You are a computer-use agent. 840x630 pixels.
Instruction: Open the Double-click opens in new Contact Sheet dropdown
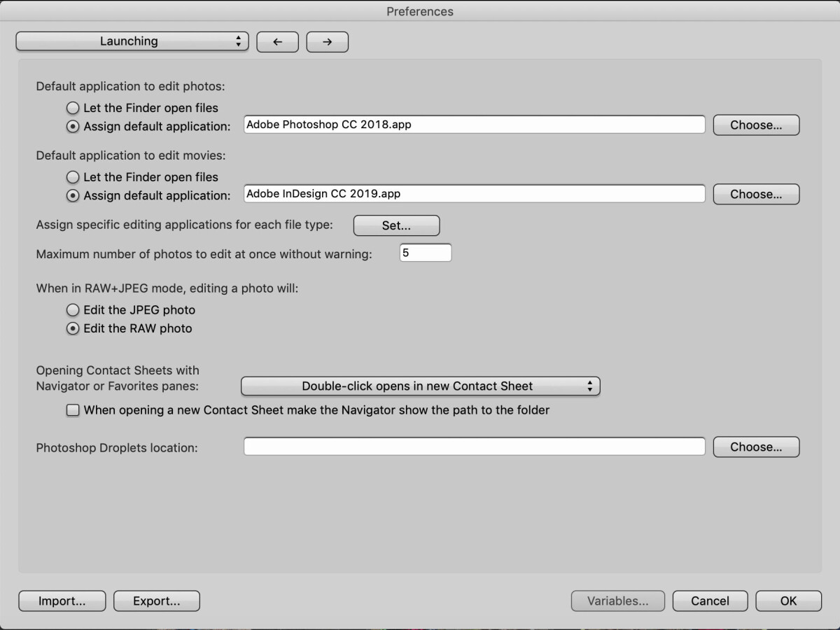pos(421,386)
